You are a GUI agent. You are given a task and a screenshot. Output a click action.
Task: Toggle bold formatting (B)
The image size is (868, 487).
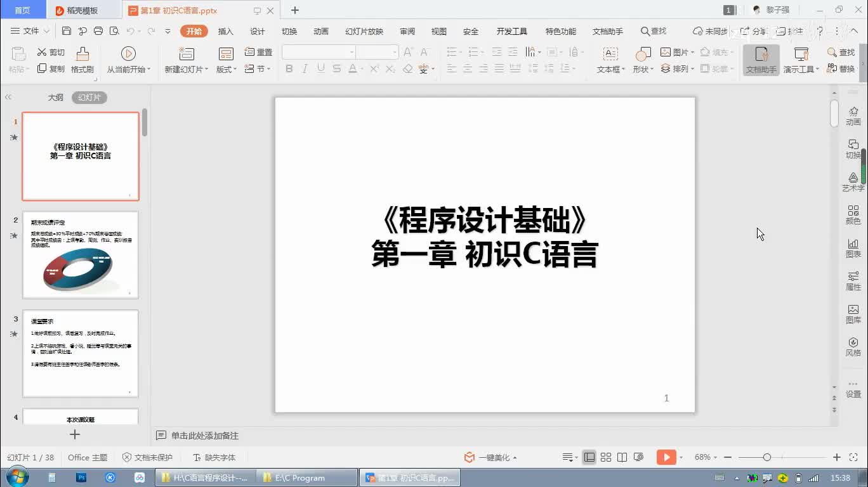(x=289, y=68)
